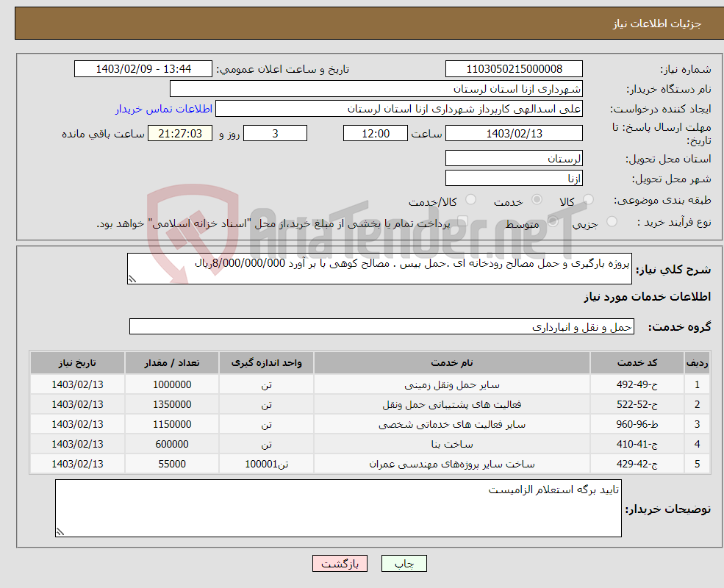This screenshot has height=588, width=724.
Task: Click the remaining time 21:27:03 field
Action: (x=180, y=133)
